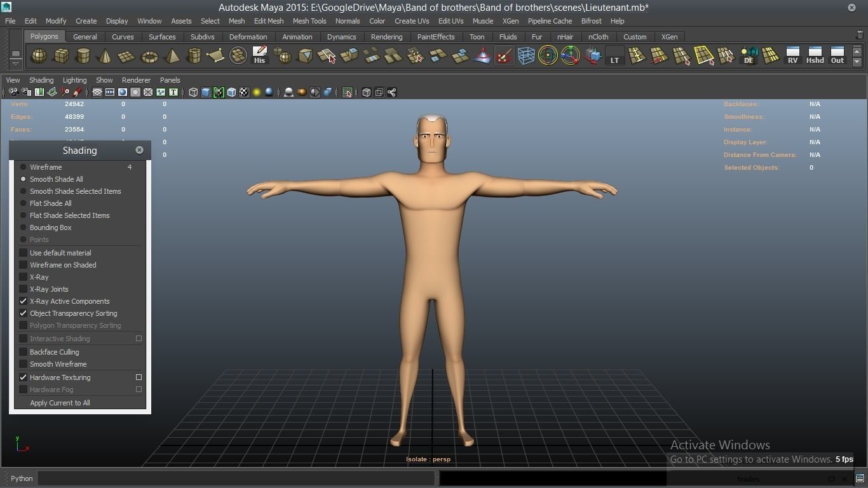This screenshot has height=488, width=868.
Task: Click the Isolate Select icon in panel toolbar
Action: point(347,93)
